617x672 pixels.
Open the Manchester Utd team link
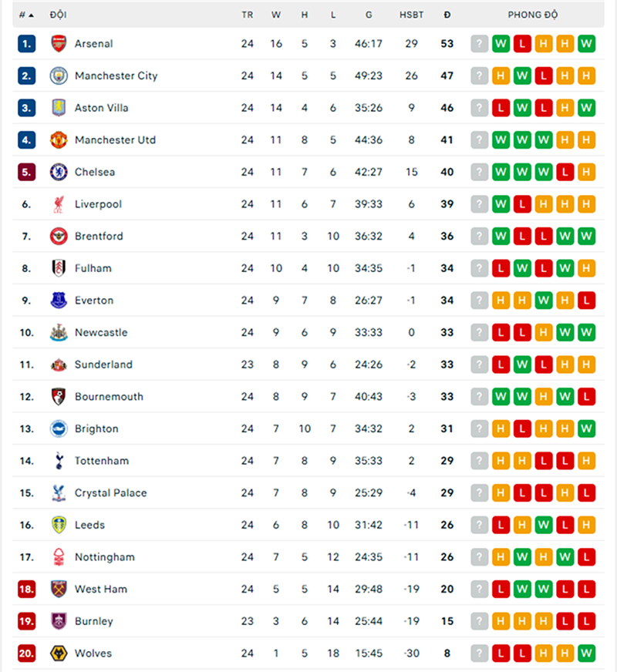click(115, 140)
